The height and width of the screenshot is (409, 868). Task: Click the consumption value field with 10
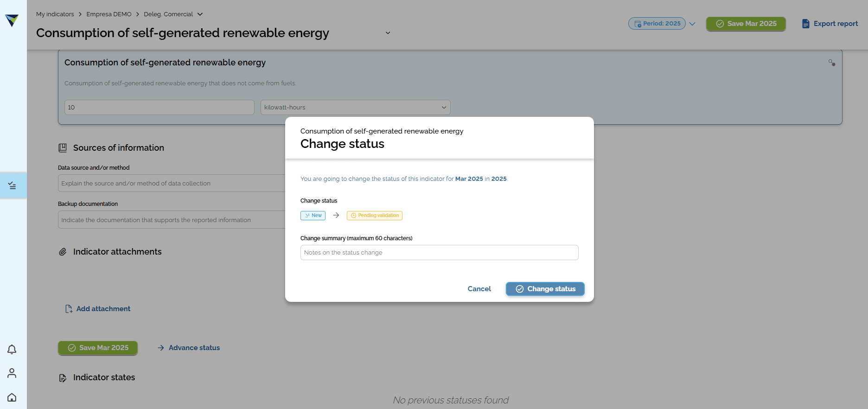click(x=160, y=108)
